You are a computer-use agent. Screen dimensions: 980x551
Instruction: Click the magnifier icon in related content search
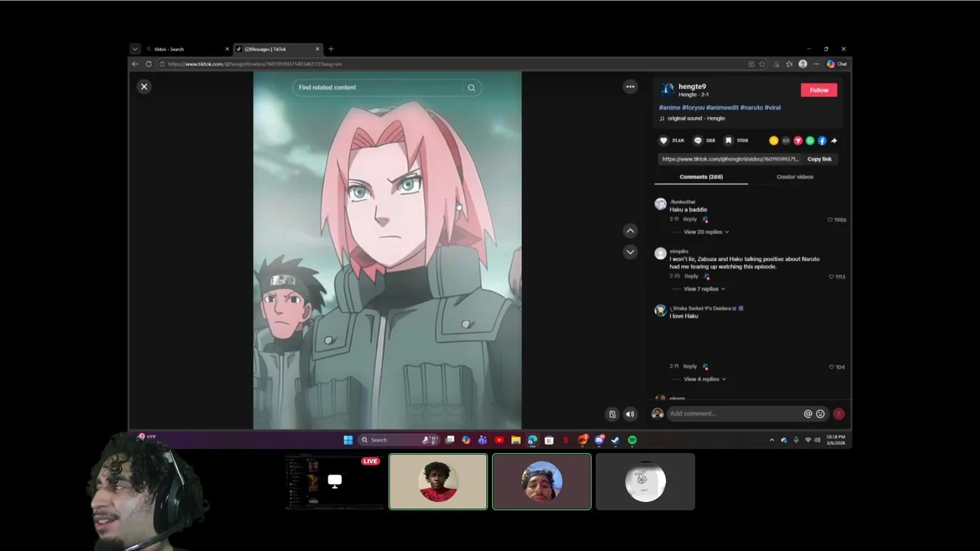pyautogui.click(x=472, y=87)
